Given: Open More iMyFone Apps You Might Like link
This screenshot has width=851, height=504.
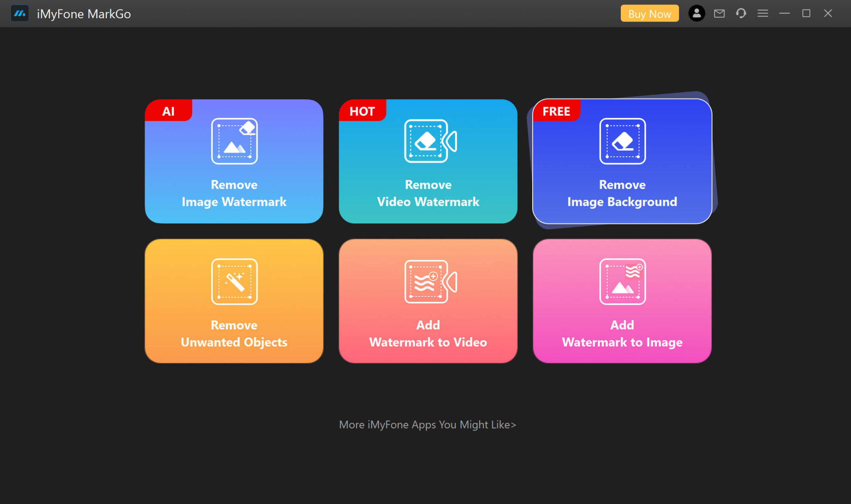Looking at the screenshot, I should (x=428, y=424).
